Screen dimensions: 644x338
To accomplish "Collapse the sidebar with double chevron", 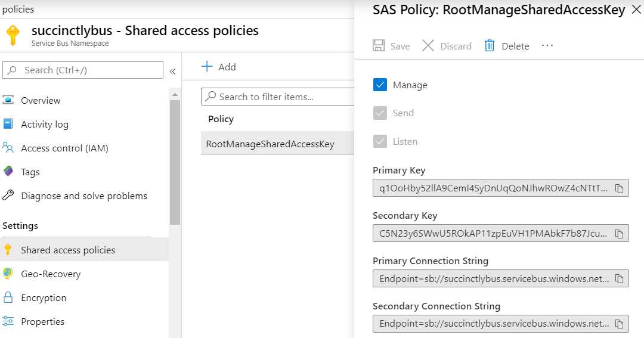I will pyautogui.click(x=172, y=72).
